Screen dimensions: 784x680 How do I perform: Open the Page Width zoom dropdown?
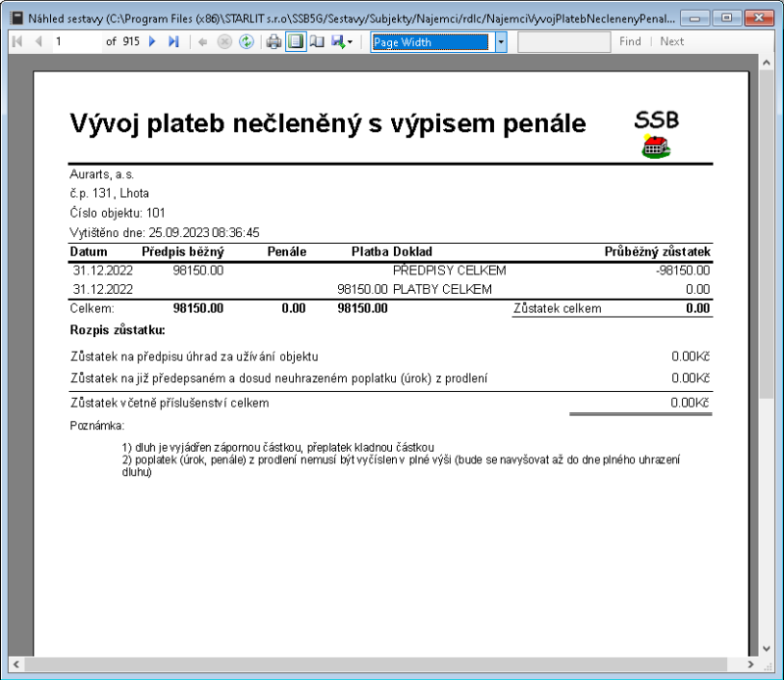(x=431, y=41)
